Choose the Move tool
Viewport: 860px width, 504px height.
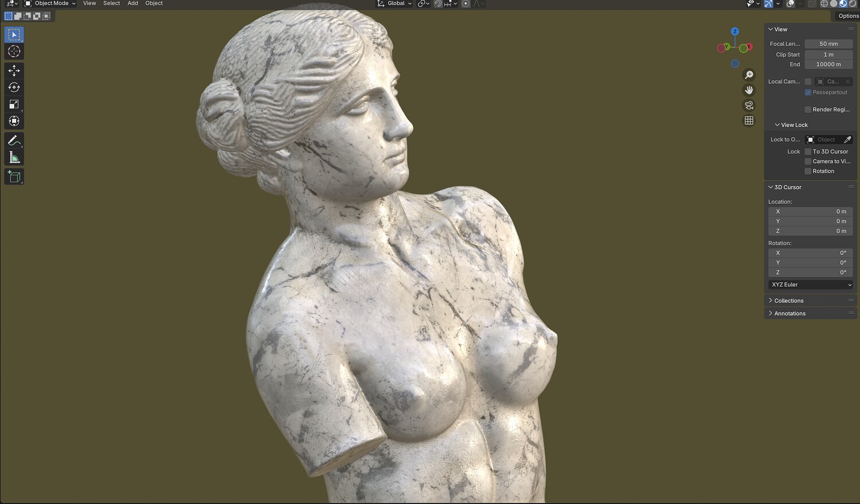(x=14, y=71)
